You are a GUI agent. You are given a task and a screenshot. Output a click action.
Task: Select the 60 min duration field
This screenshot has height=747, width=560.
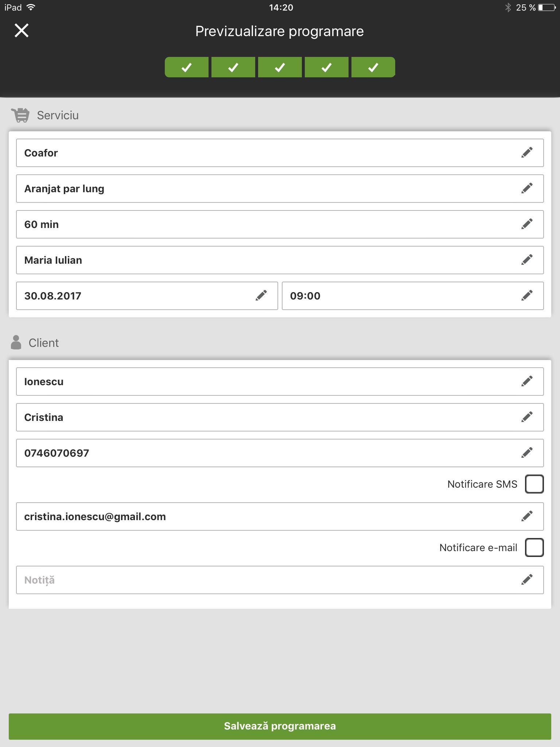tap(280, 224)
